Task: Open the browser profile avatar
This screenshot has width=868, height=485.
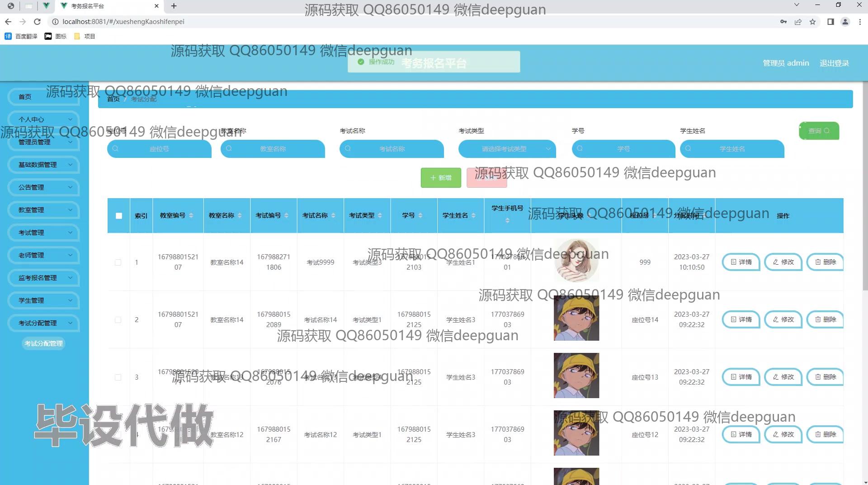Action: click(845, 22)
